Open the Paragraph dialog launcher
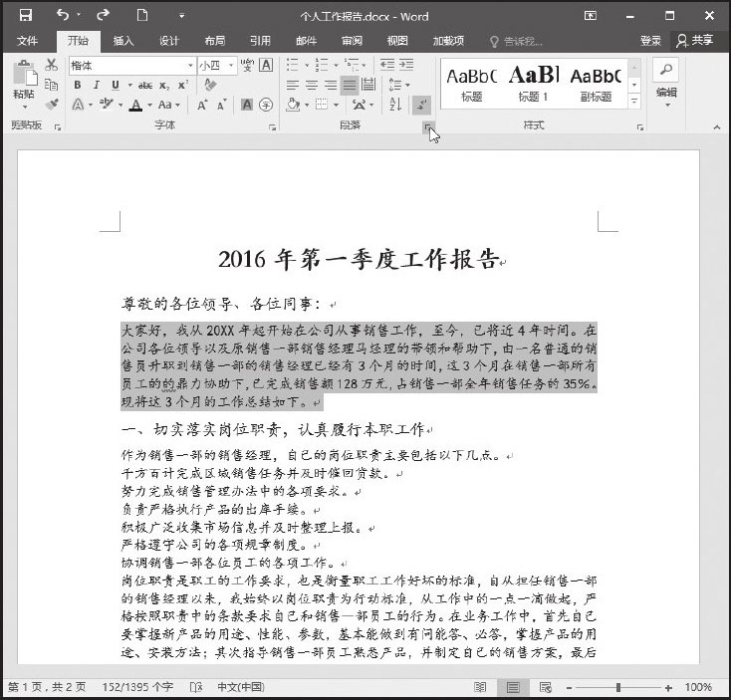The width and height of the screenshot is (731, 700). tap(427, 126)
